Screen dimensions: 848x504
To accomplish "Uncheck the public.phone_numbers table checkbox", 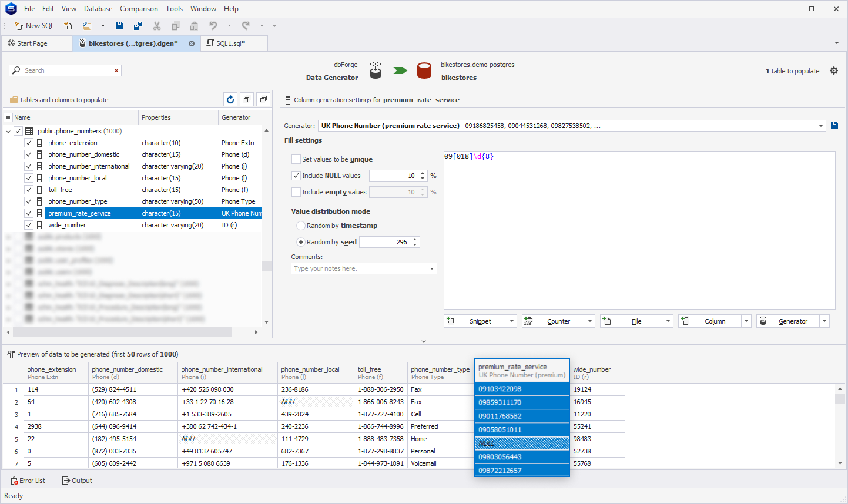I will coord(18,131).
